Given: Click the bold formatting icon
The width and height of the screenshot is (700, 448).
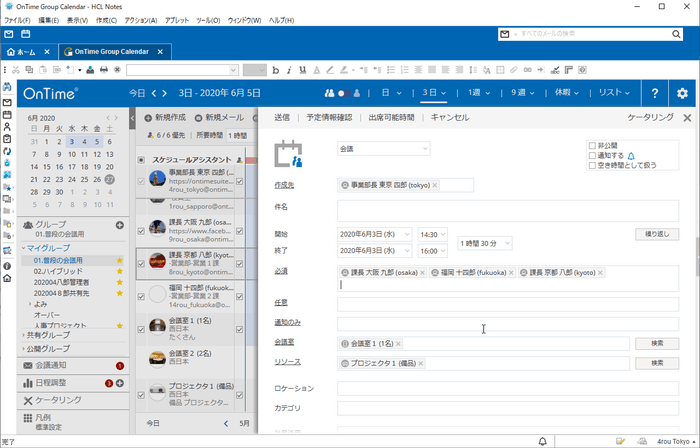Looking at the screenshot, I should [x=275, y=70].
